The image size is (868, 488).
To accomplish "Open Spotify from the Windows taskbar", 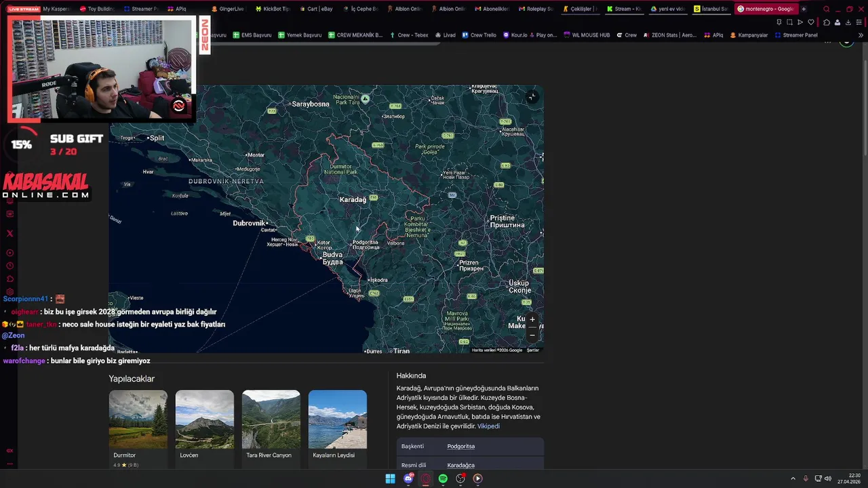I will click(443, 479).
